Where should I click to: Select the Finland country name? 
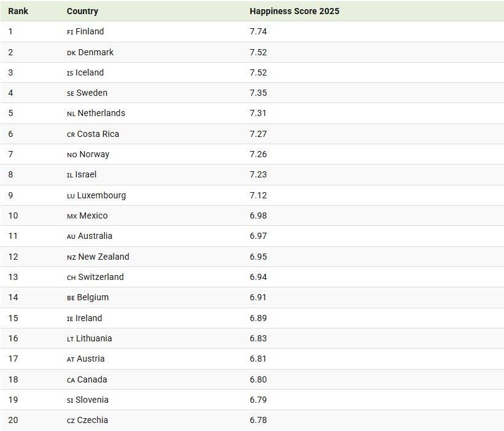point(90,31)
